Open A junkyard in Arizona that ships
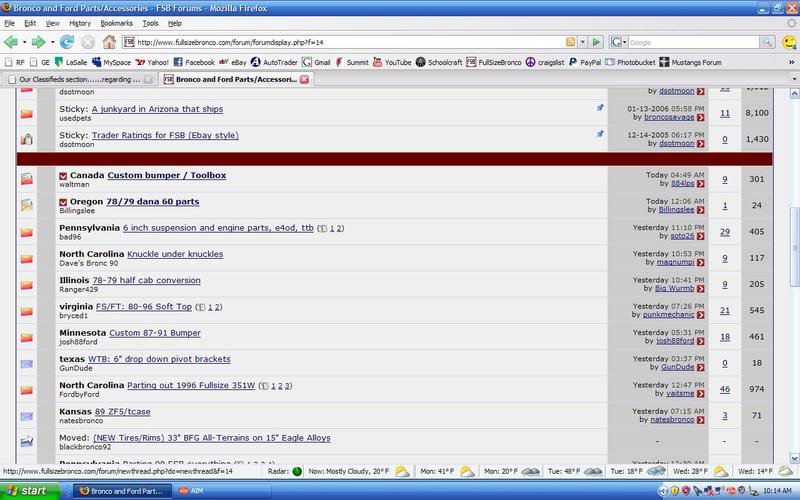 pos(157,109)
